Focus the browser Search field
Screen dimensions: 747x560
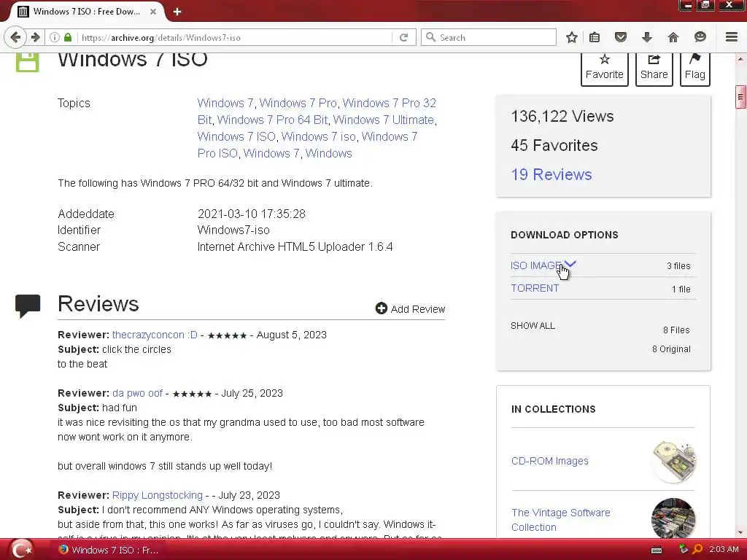[x=488, y=37]
